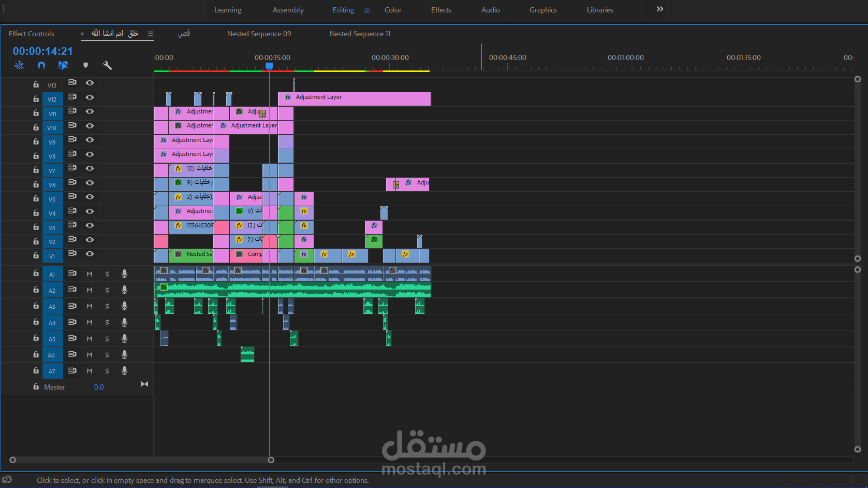Hide track V3 with eye toggle
This screenshot has width=868, height=488.
pos(90,225)
